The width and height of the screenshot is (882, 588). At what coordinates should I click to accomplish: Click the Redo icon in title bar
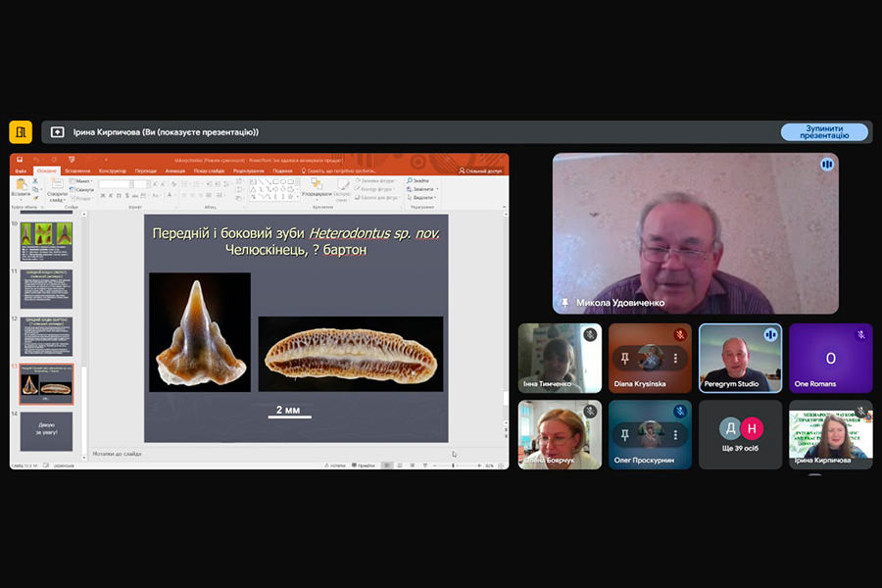click(x=54, y=160)
